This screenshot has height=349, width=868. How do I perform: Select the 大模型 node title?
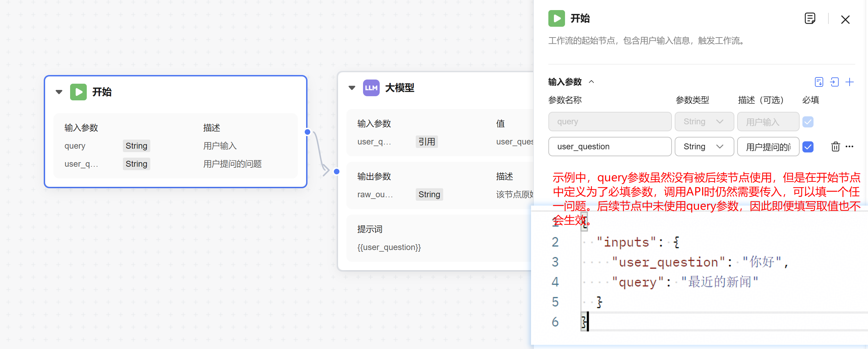(x=400, y=88)
